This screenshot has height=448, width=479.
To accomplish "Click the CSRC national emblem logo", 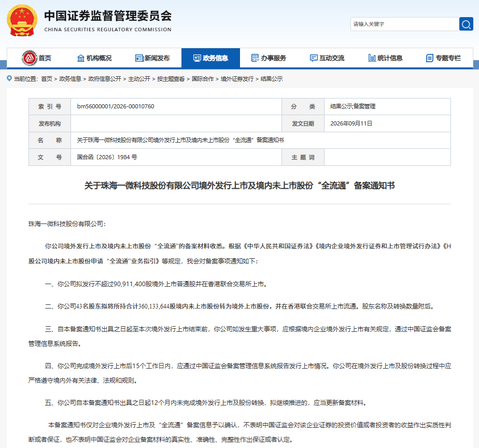I will click(22, 20).
